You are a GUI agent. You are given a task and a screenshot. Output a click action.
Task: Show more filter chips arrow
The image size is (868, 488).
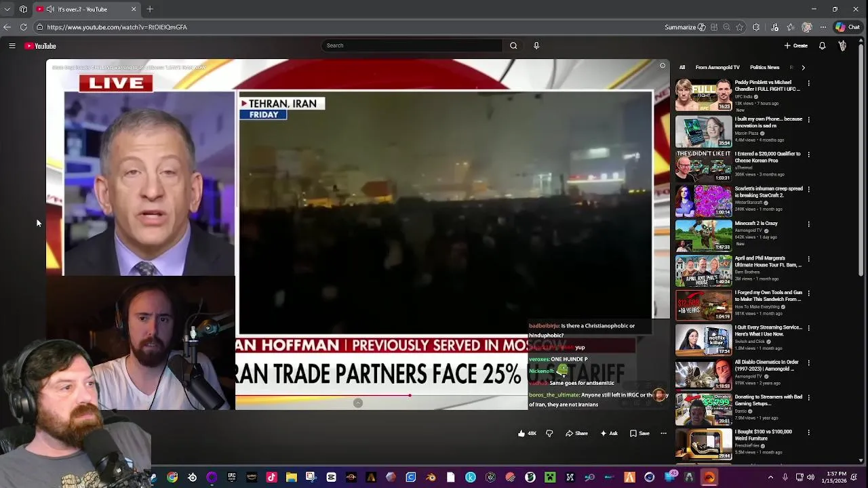(803, 67)
